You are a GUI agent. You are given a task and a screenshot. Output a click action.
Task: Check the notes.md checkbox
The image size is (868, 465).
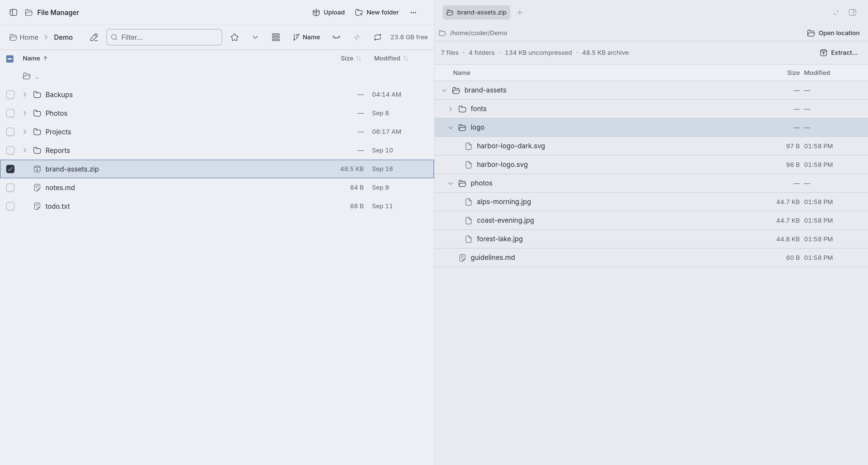tap(10, 187)
